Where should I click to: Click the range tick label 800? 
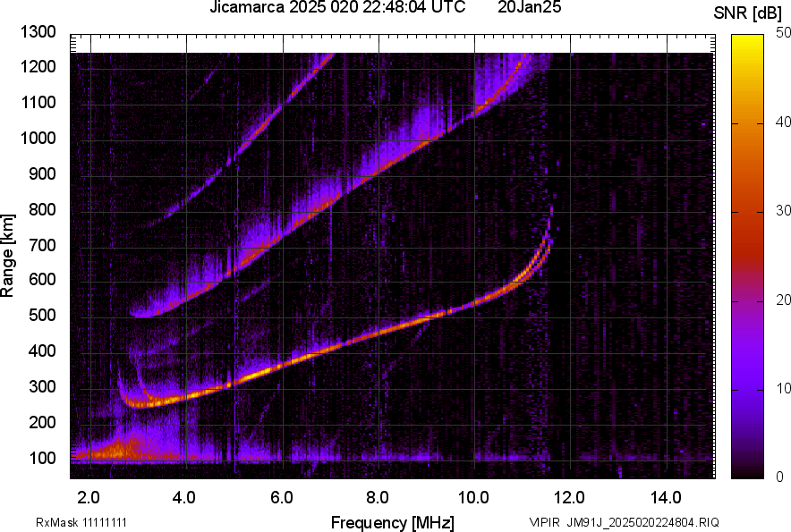(x=42, y=209)
